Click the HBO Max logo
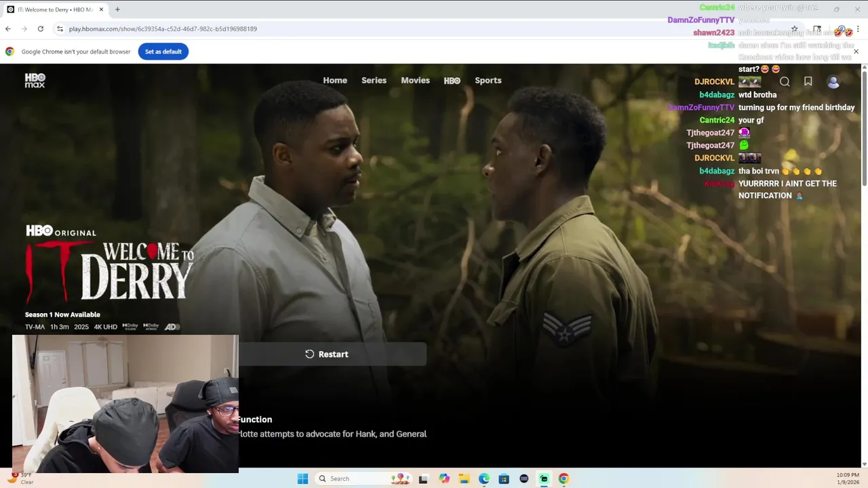This screenshot has width=868, height=488. click(35, 80)
